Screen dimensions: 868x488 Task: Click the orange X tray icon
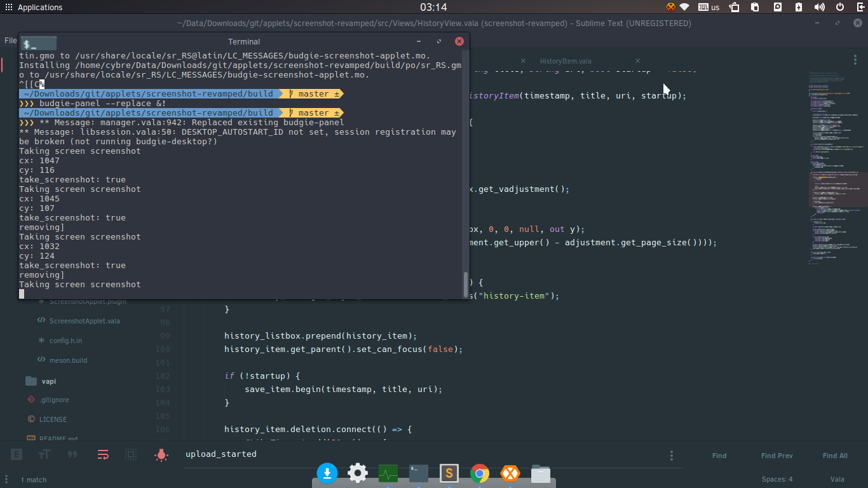671,8
